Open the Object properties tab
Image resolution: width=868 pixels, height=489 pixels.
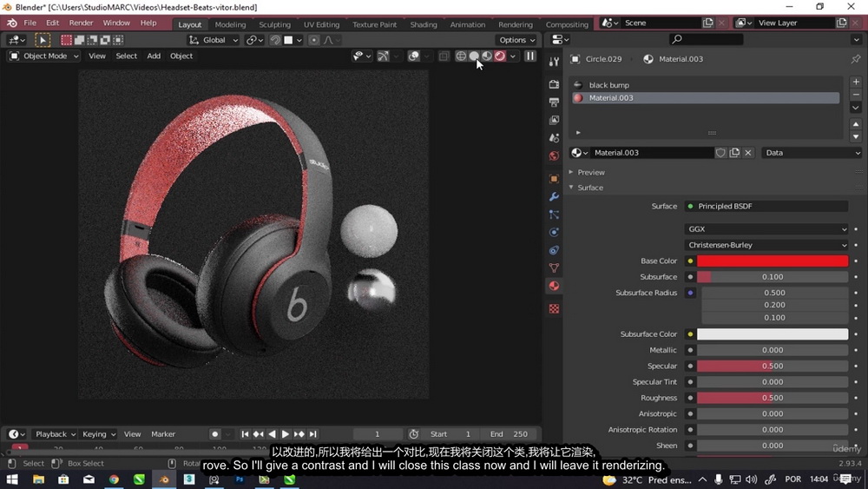tap(554, 179)
